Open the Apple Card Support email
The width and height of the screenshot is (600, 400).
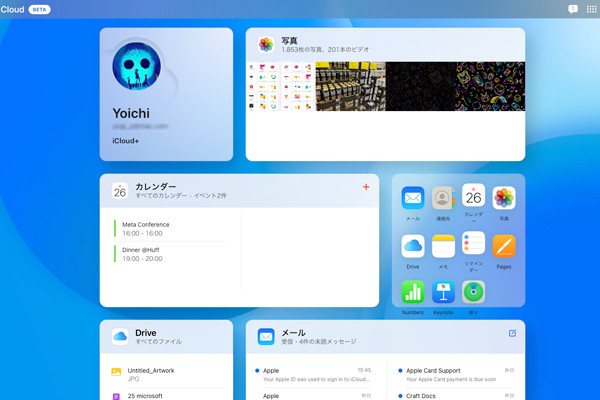click(456, 375)
